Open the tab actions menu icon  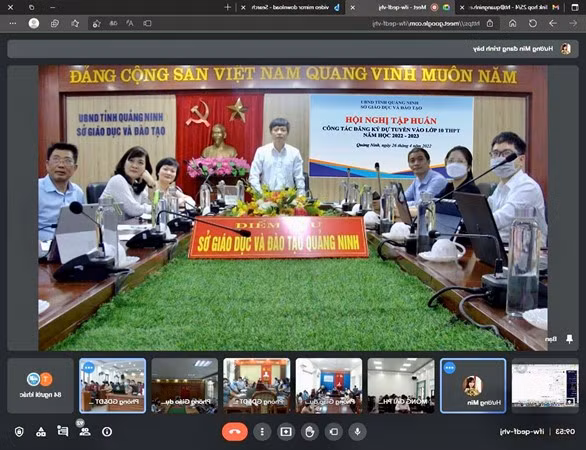tap(575, 7)
